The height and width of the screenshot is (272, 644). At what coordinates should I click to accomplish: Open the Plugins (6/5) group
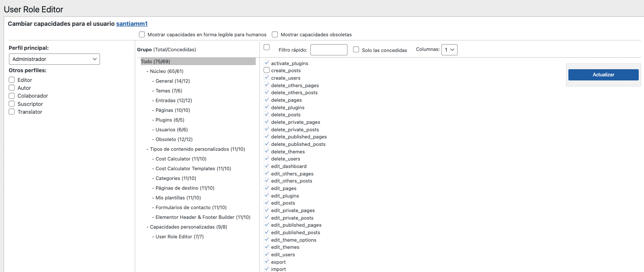click(170, 120)
